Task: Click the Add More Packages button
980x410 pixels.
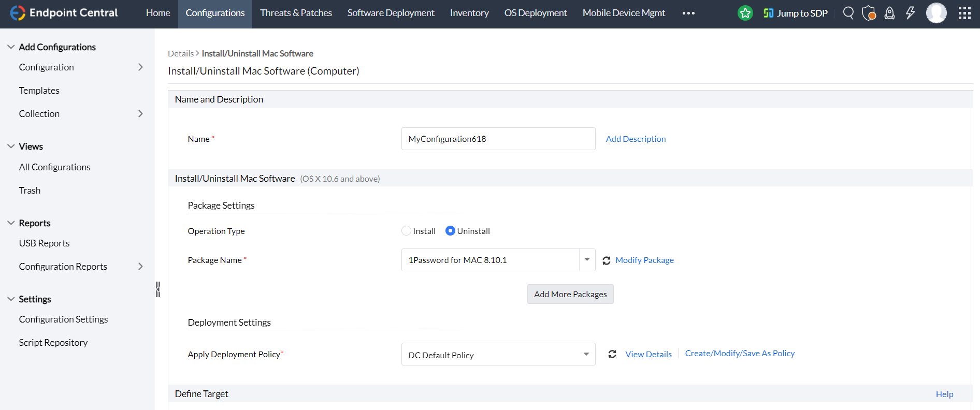Action: [x=570, y=294]
